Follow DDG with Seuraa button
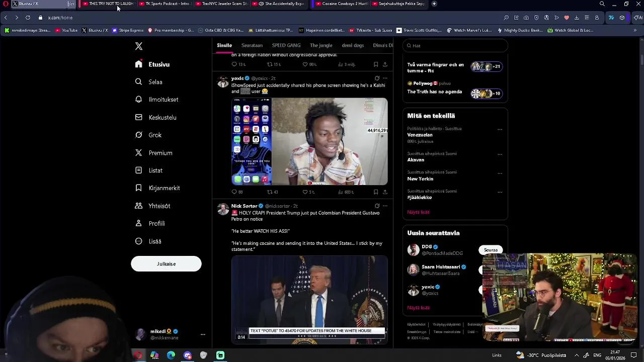 tap(491, 250)
